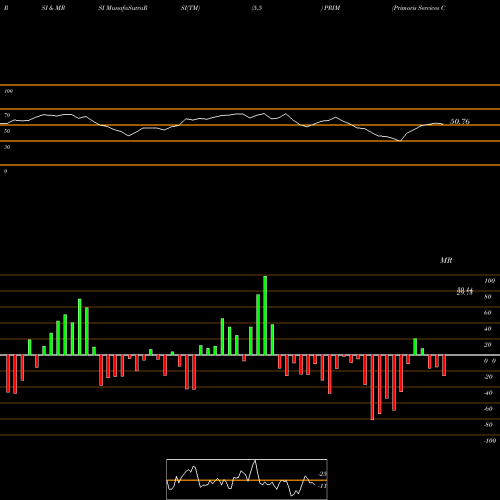Viewport: 500px width, 500px height.
Task: Click the '(5,5' parameter text in header
Action: click(257, 8)
